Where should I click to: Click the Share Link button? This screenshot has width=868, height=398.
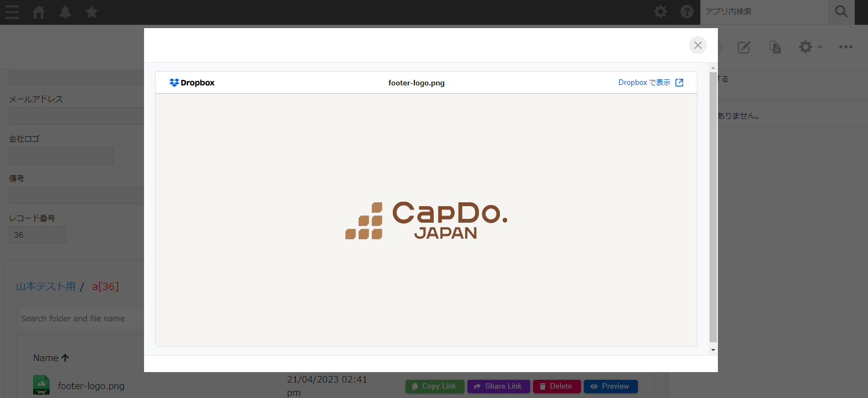point(499,386)
